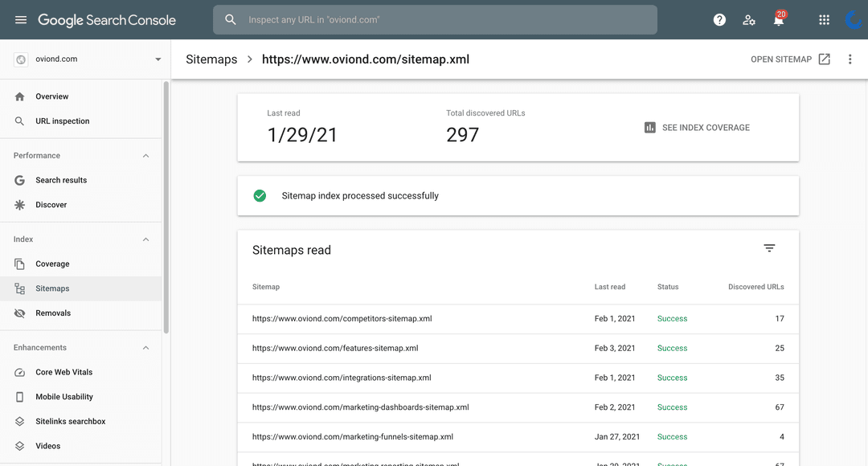868x466 pixels.
Task: Click the Sitemap column header
Action: point(266,287)
